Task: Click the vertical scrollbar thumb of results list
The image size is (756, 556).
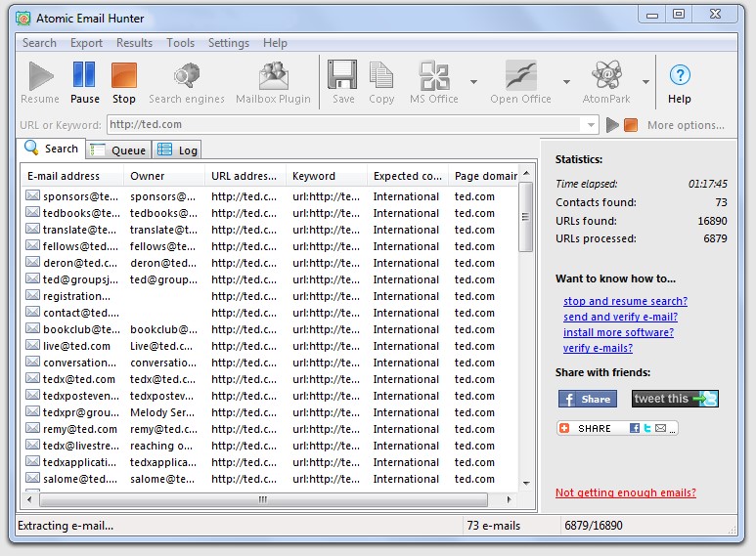Action: tap(525, 217)
